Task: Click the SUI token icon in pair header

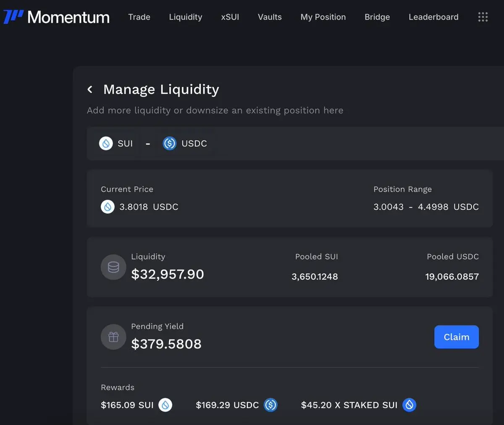Action: pos(106,143)
